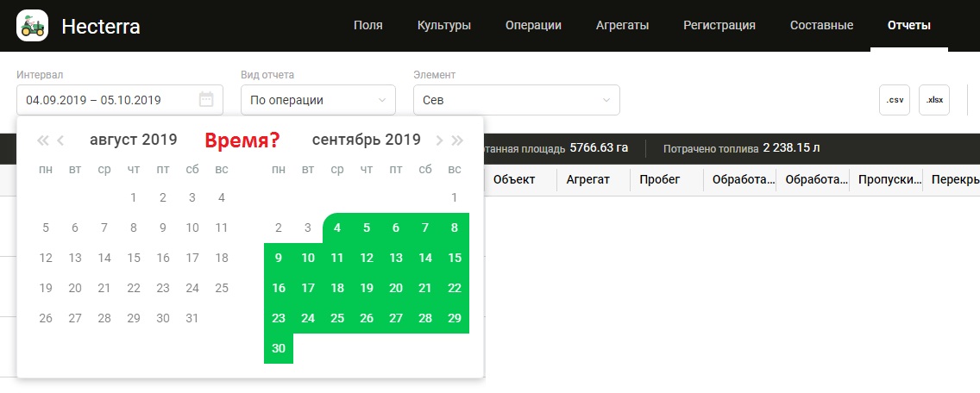Go to previous month with left arrow
The width and height of the screenshot is (980, 393).
tap(61, 140)
